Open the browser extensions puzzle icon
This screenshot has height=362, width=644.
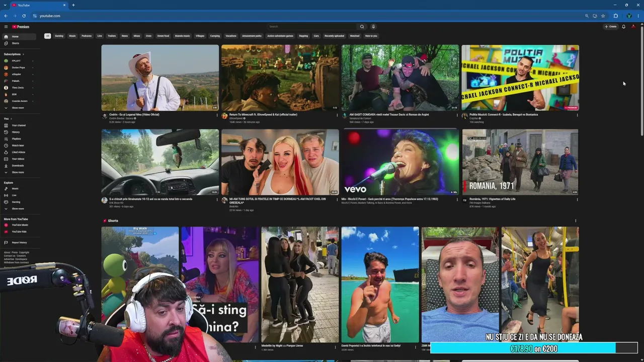[615, 16]
